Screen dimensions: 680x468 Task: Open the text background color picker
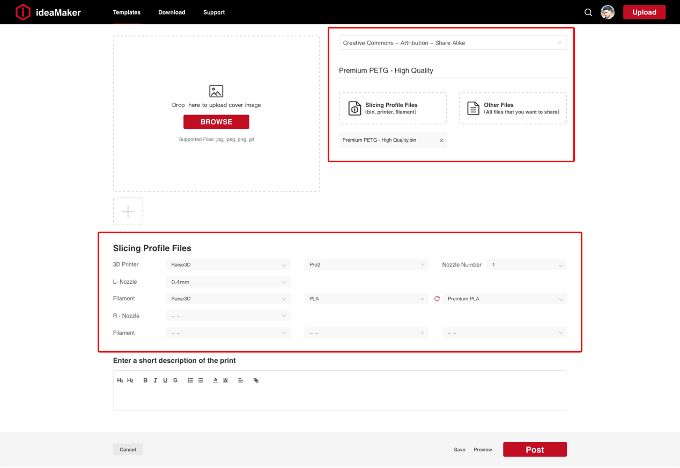pyautogui.click(x=226, y=380)
